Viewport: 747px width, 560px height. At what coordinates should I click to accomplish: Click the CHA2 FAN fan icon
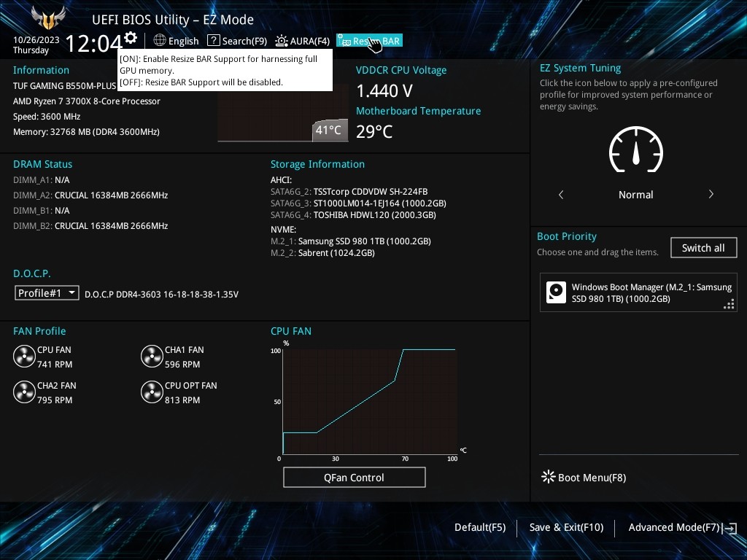click(x=24, y=392)
